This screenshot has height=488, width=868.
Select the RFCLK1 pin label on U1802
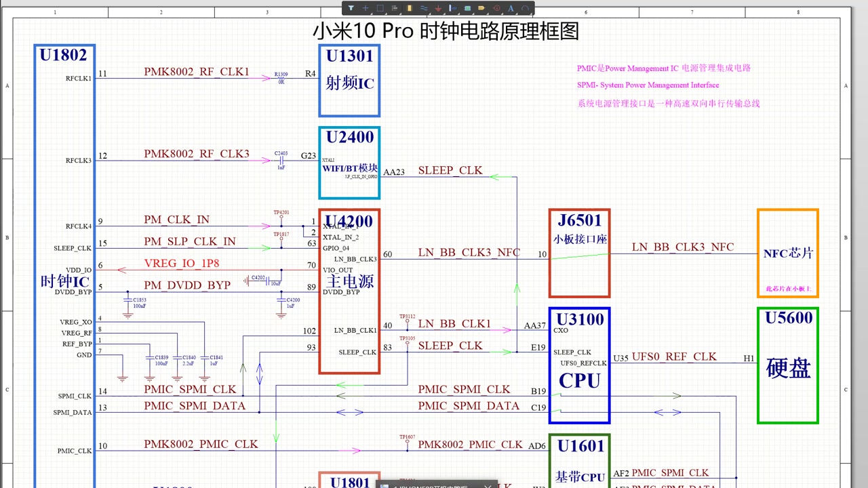pos(79,79)
